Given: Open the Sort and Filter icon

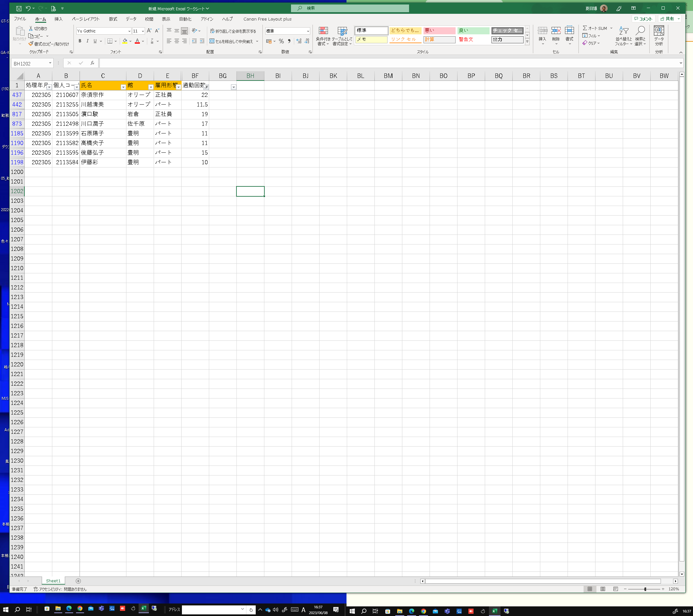Looking at the screenshot, I should (x=623, y=31).
